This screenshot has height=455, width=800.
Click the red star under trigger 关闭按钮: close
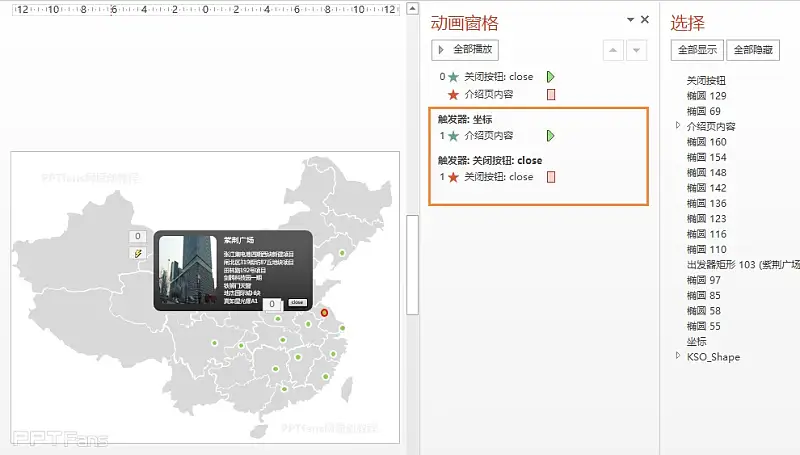pyautogui.click(x=454, y=177)
